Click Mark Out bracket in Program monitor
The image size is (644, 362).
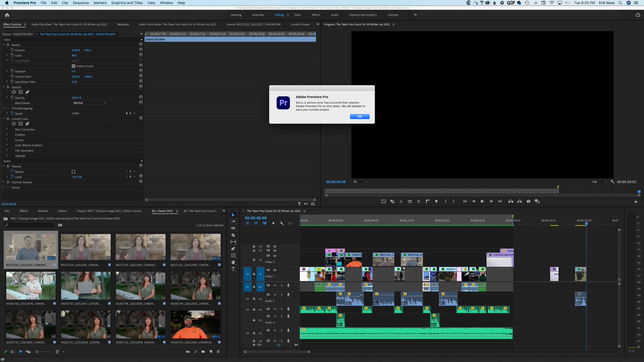click(x=454, y=201)
